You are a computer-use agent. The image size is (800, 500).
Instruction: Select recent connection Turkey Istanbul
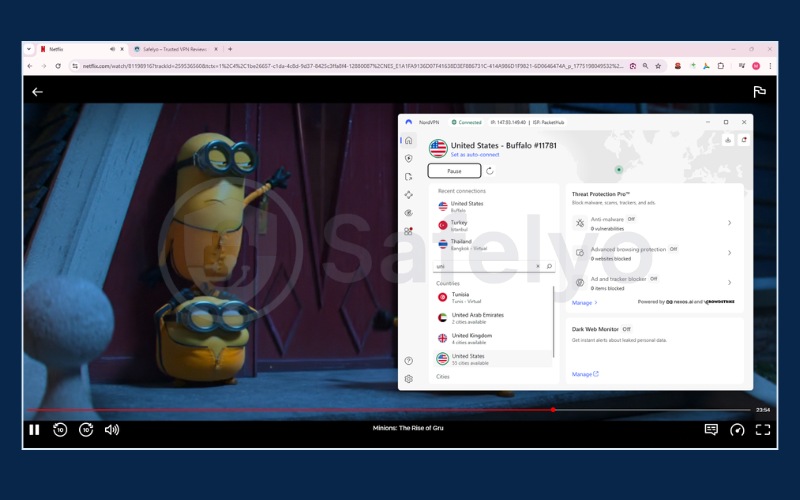[x=492, y=226]
